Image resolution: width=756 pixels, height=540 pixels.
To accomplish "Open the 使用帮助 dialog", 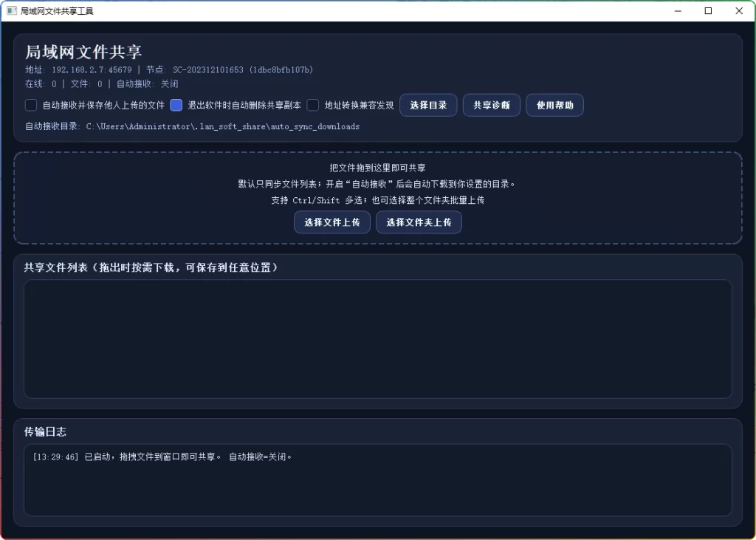I will pyautogui.click(x=554, y=104).
